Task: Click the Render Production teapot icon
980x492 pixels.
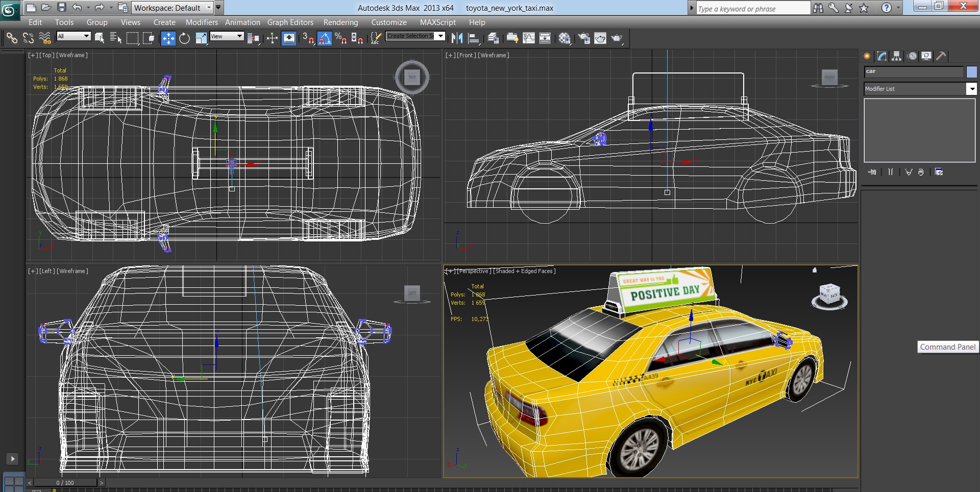Action: click(617, 38)
